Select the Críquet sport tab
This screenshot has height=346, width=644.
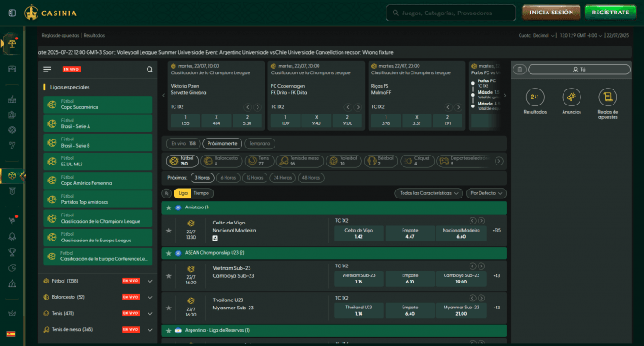(x=417, y=161)
